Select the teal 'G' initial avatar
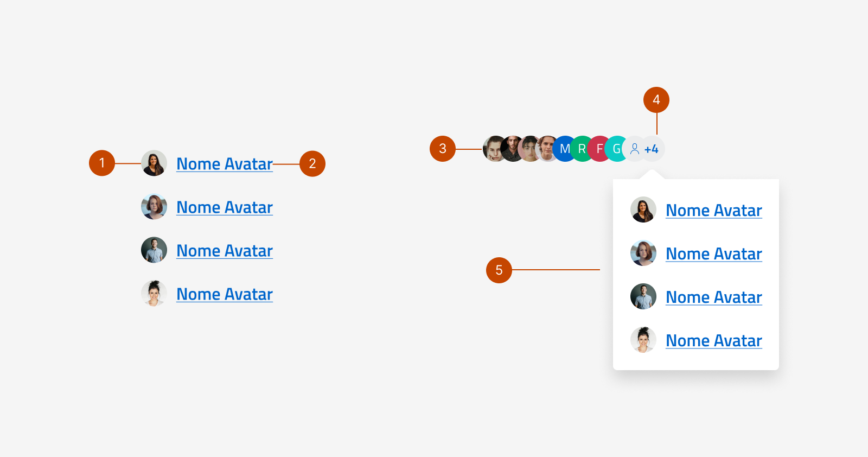The height and width of the screenshot is (457, 868). [x=616, y=149]
